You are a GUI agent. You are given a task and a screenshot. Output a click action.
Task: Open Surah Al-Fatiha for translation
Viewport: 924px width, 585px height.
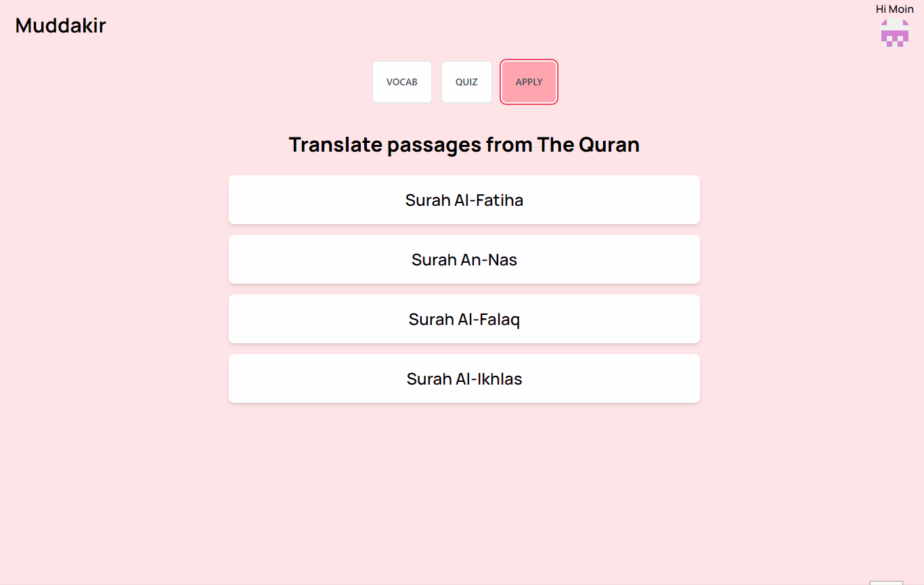[x=464, y=200]
